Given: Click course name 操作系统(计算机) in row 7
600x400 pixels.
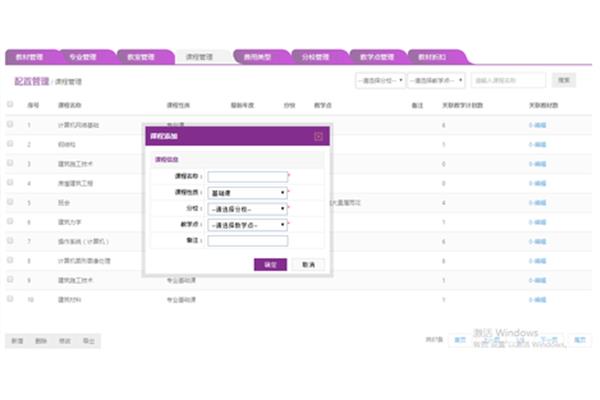Looking at the screenshot, I should point(83,242).
